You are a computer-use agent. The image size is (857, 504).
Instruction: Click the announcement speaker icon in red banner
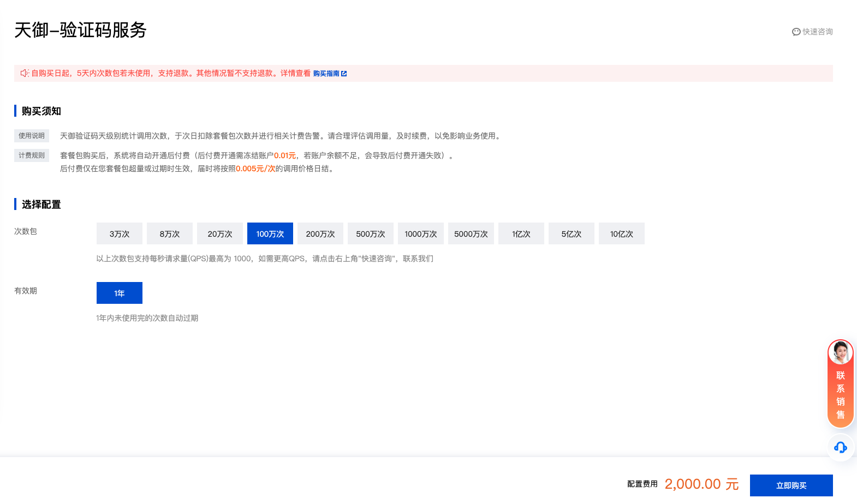coord(25,73)
